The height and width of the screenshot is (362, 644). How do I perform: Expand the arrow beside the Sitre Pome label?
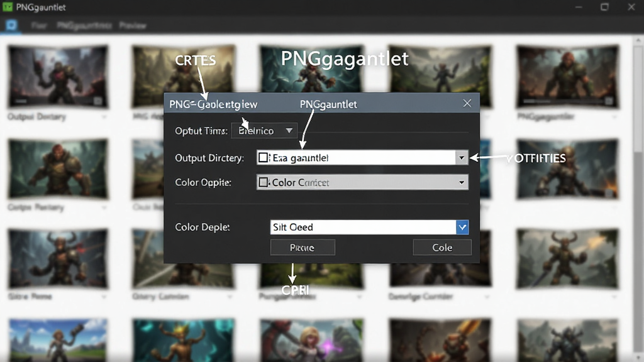(x=104, y=297)
